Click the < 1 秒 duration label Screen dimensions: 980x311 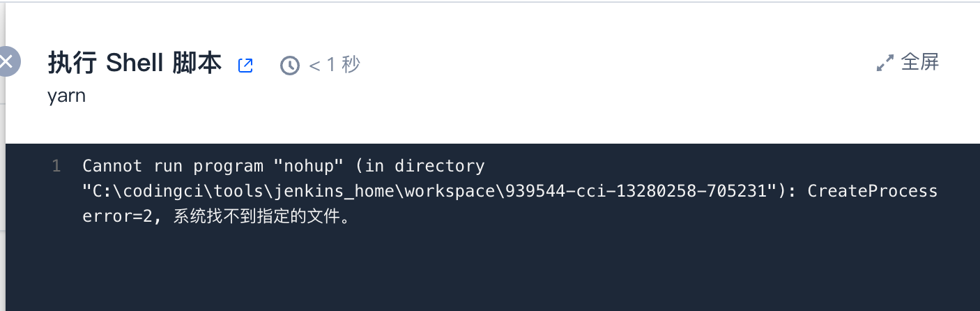(335, 65)
